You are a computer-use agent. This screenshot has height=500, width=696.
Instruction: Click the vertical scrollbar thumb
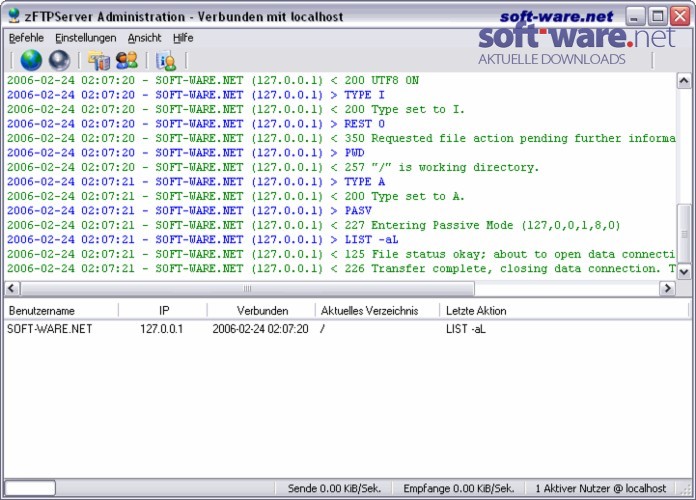(x=684, y=234)
